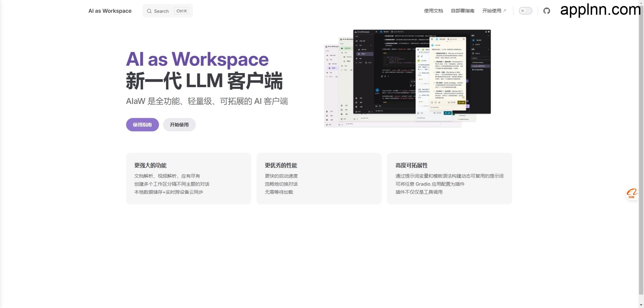Click the Ctrl K shortcut badge
Image resolution: width=644 pixels, height=308 pixels.
181,11
